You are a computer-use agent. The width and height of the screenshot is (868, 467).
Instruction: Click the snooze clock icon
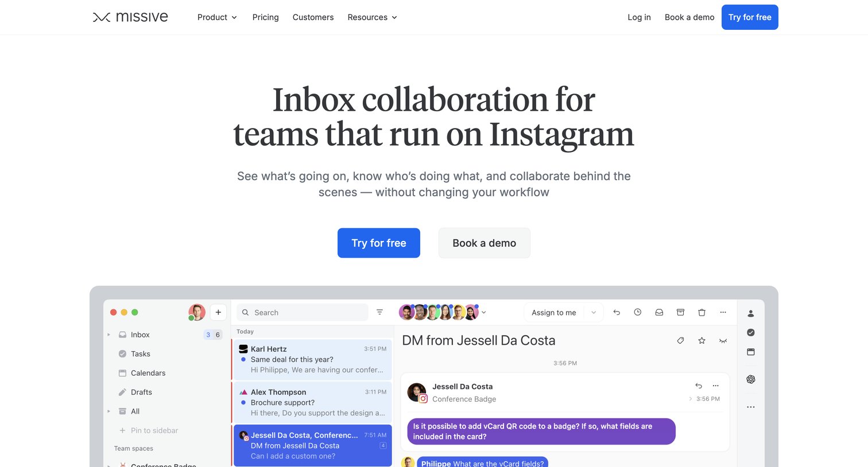[637, 312]
